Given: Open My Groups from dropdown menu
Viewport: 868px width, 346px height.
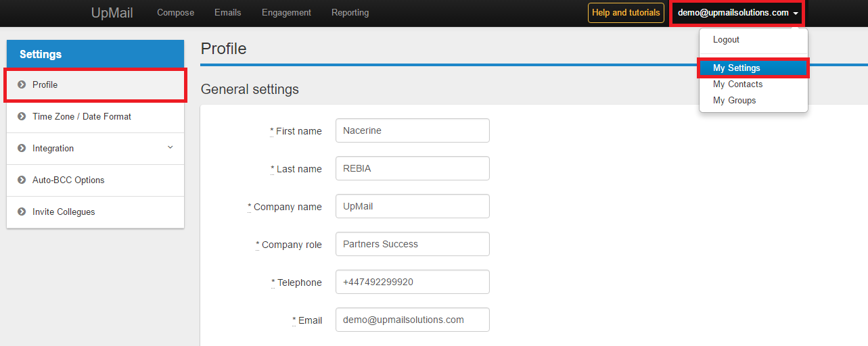Looking at the screenshot, I should point(734,101).
